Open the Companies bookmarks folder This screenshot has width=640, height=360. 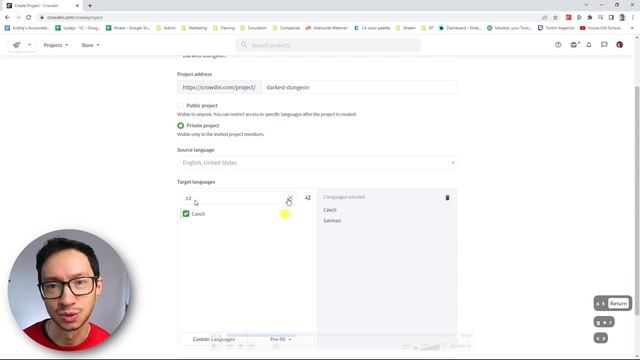click(286, 28)
